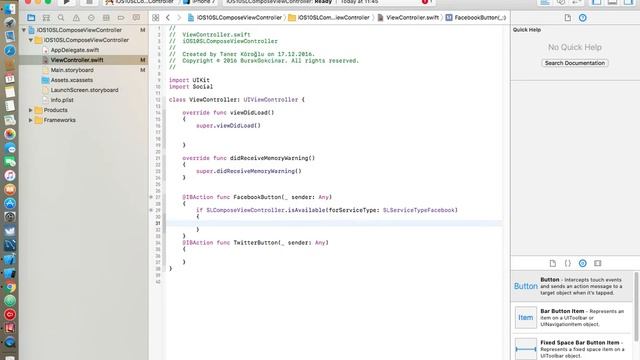640x360 pixels.
Task: Switch to the Version editor
Action: [x=576, y=2]
